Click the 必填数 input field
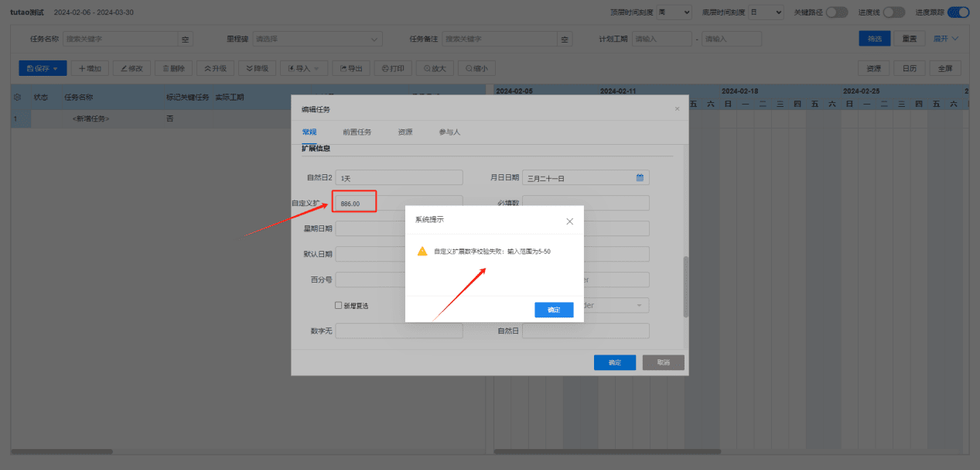980x470 pixels. click(x=586, y=203)
